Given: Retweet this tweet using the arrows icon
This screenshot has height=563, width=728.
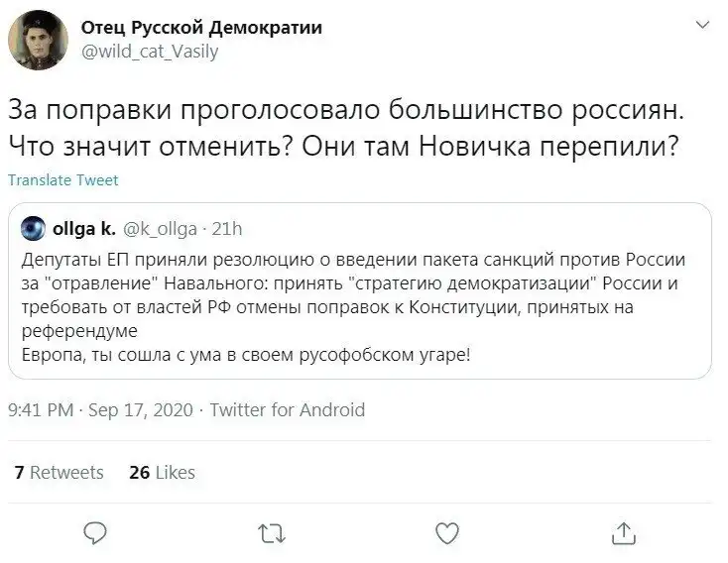Looking at the screenshot, I should coord(270,534).
